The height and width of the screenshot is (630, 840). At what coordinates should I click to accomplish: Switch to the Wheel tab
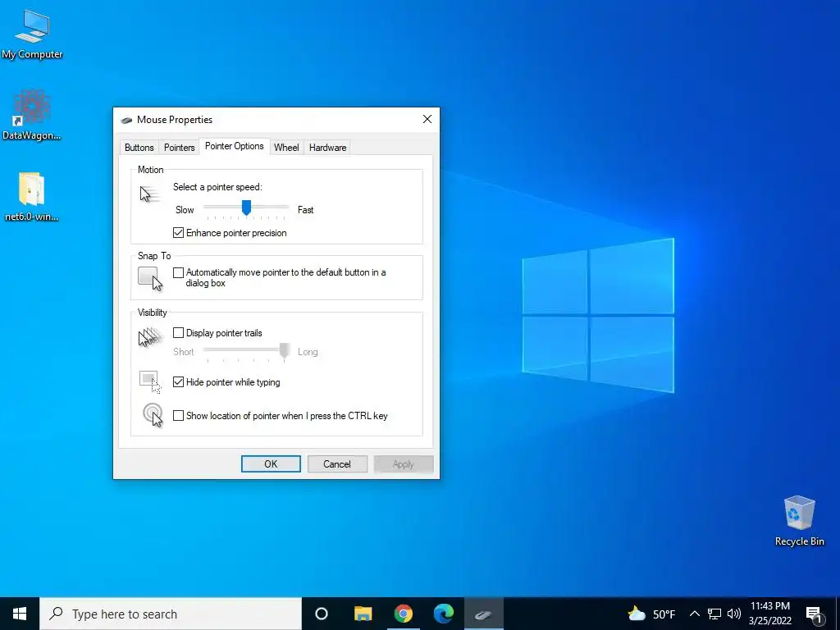tap(286, 148)
